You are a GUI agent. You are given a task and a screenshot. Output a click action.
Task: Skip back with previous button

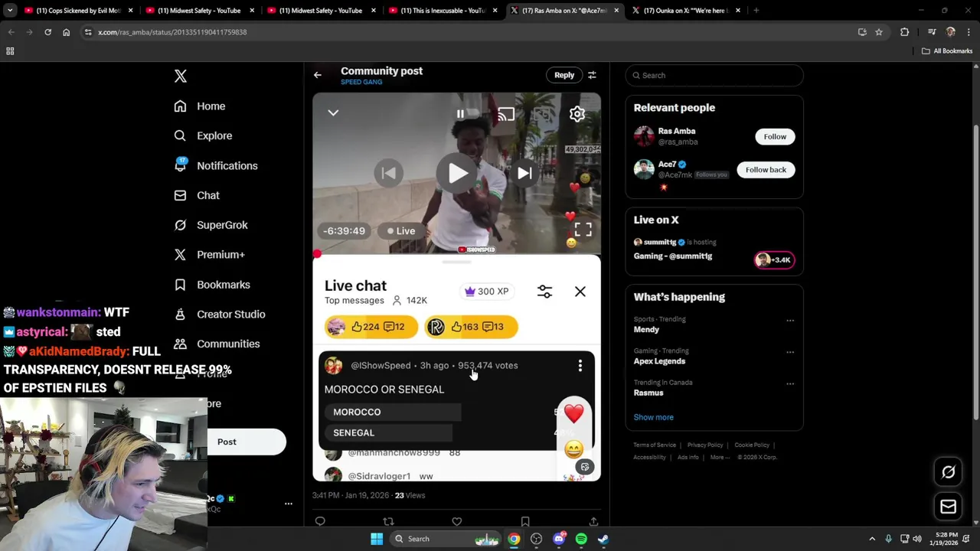click(x=389, y=173)
